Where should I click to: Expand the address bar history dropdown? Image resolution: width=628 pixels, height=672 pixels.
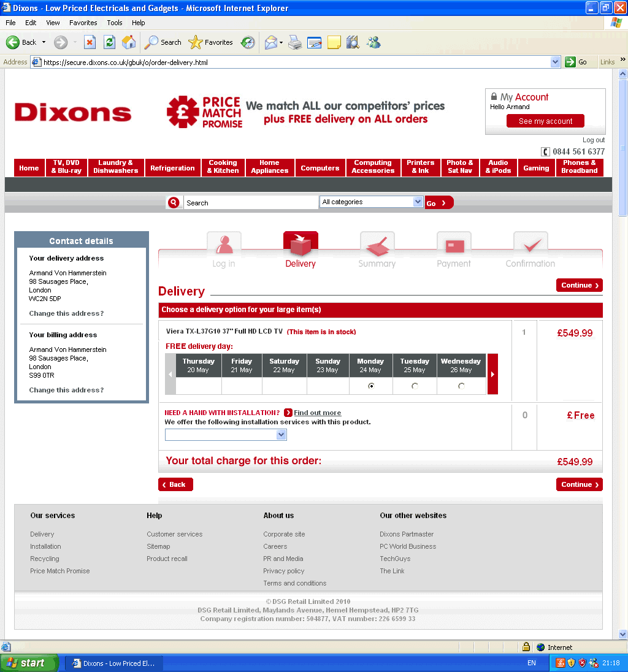point(555,62)
